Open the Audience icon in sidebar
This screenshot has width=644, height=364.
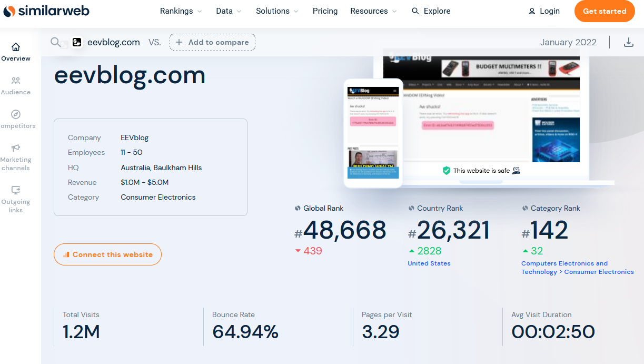tap(16, 81)
